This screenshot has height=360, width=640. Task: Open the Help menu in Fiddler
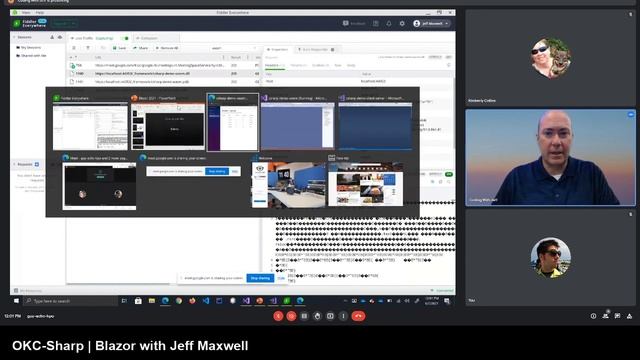click(x=40, y=13)
